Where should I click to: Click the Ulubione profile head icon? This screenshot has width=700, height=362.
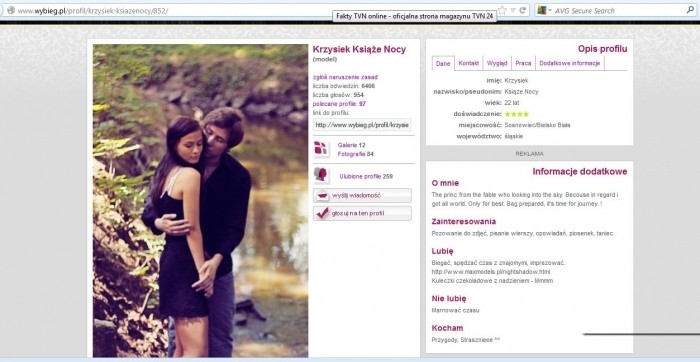click(x=321, y=175)
